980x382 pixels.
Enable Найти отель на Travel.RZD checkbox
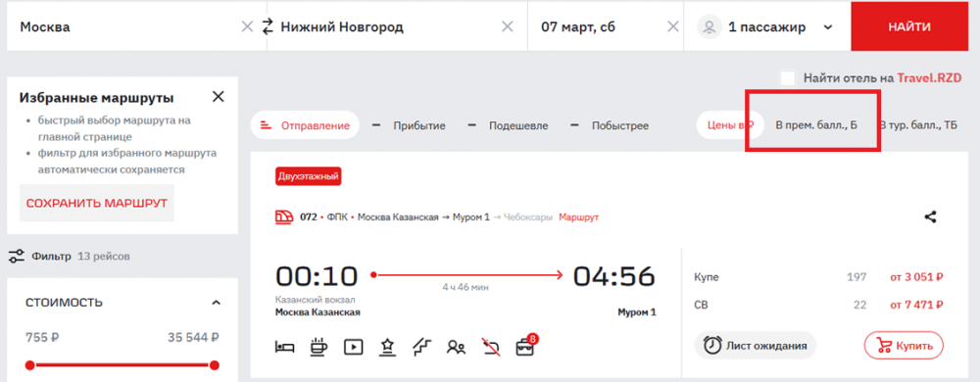[788, 78]
